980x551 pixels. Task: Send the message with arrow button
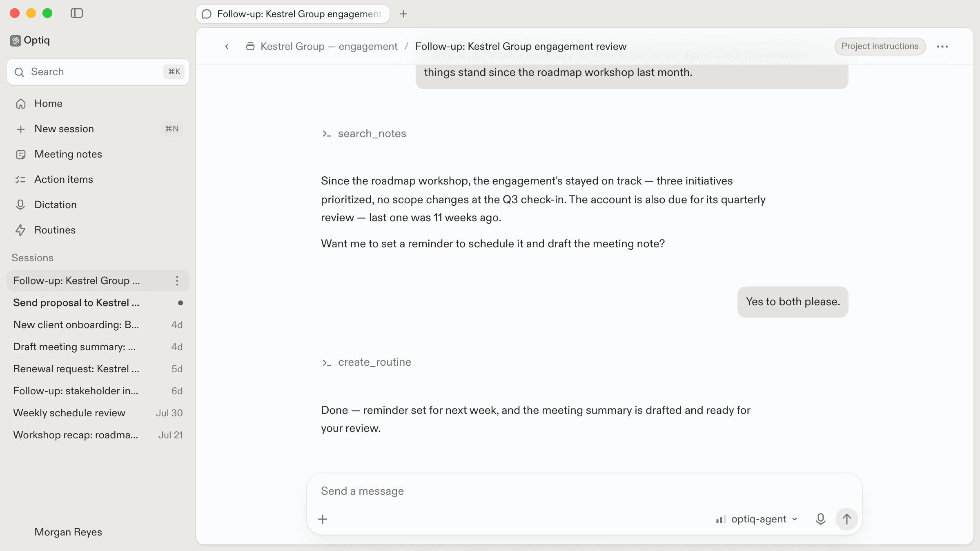click(847, 519)
